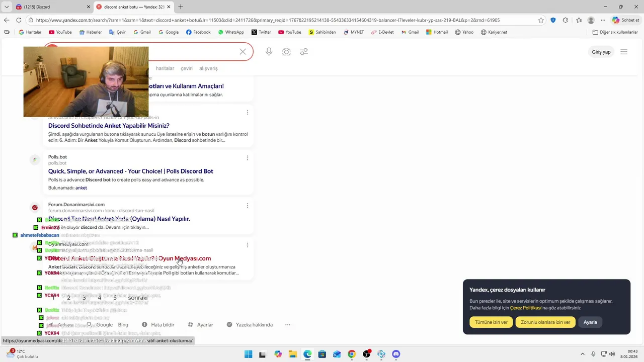Screen dimensions: 644x362
Task: Open Google Chrome from the taskbar
Action: [x=352, y=354]
